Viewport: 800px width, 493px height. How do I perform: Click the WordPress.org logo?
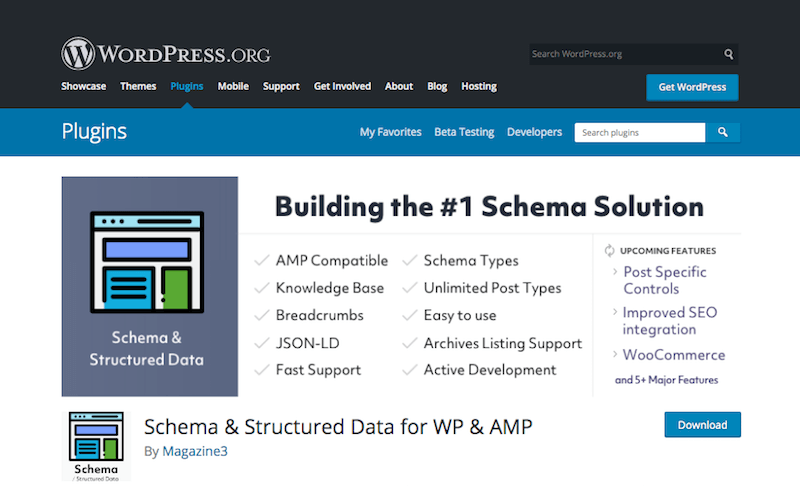[166, 53]
